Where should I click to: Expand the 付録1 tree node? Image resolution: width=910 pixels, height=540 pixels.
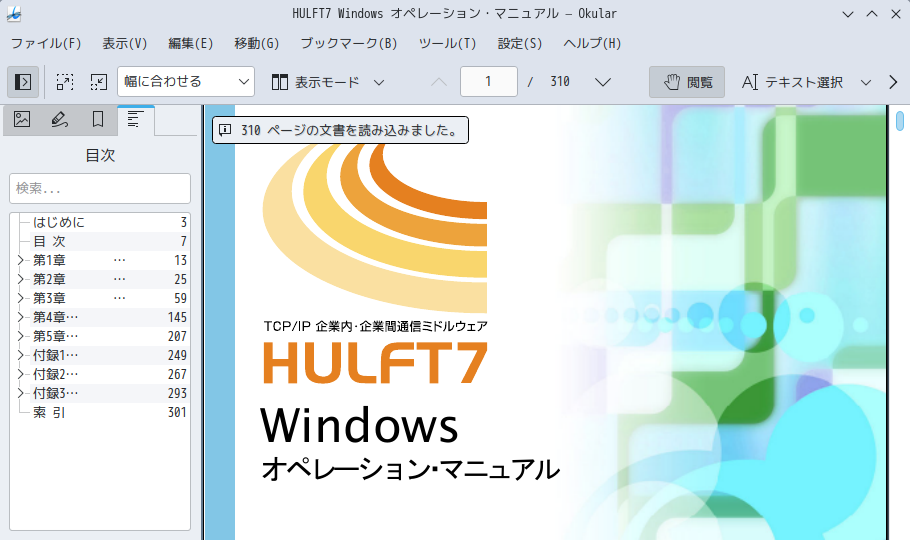click(20, 355)
